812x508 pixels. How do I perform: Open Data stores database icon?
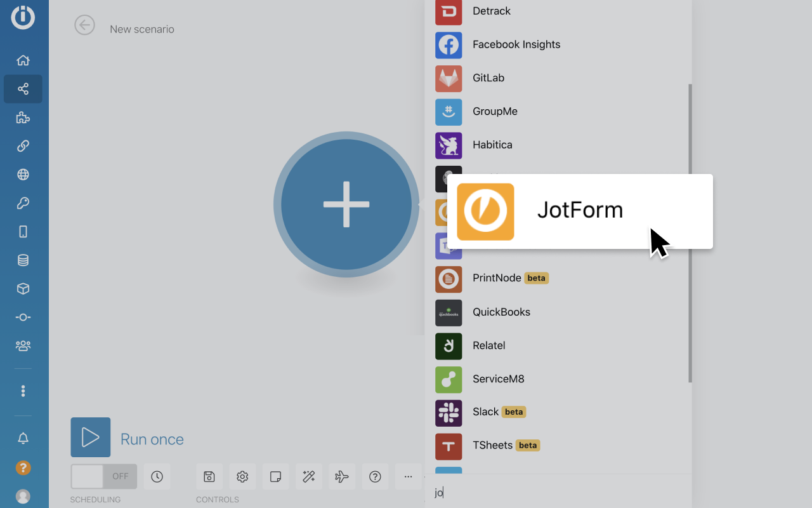[23, 260]
